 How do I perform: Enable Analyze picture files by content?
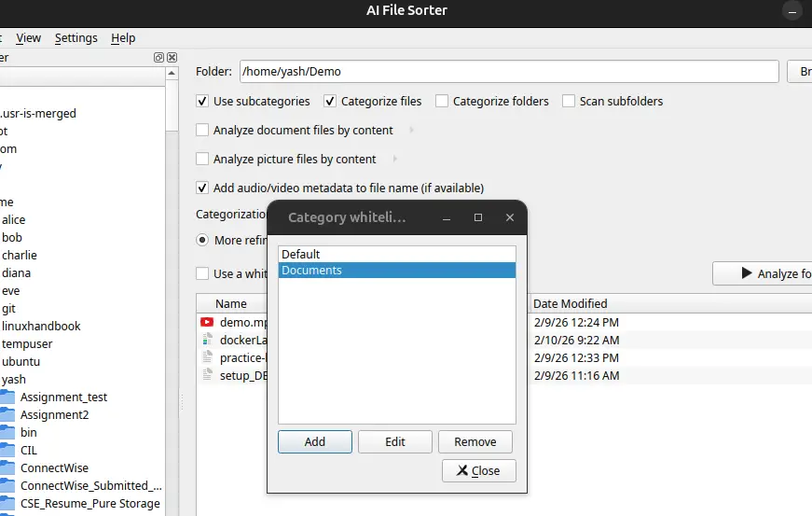click(202, 159)
